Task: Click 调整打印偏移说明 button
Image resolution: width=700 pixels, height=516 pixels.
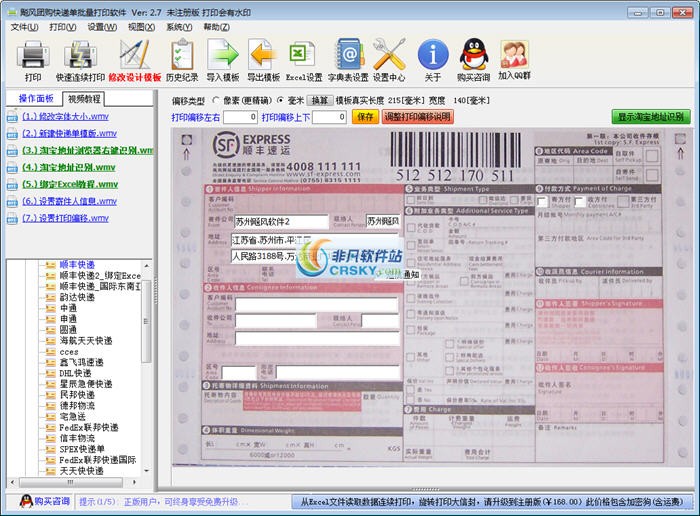Action: (418, 117)
